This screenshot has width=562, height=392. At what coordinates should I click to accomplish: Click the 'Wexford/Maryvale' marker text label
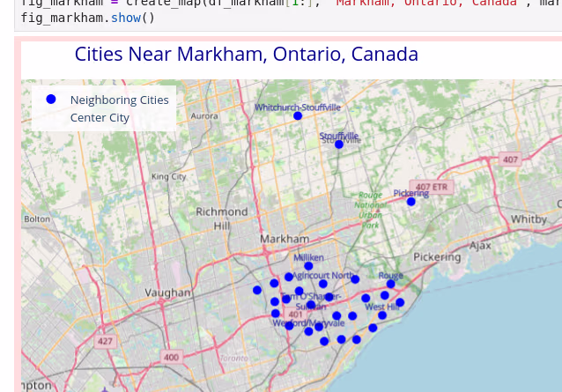[308, 323]
